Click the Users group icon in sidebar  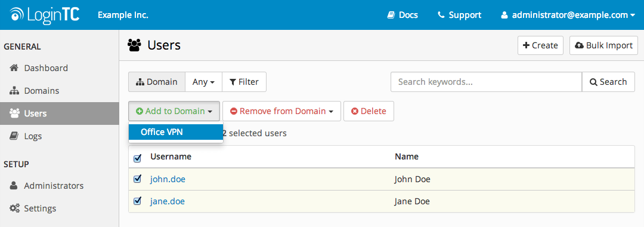(x=14, y=113)
